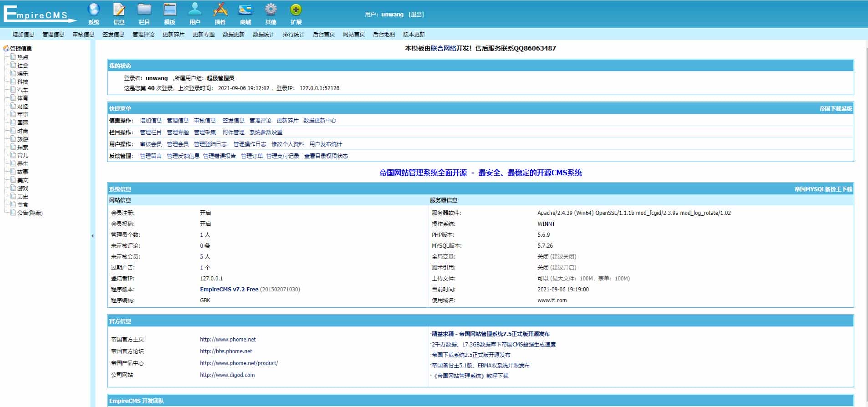The image size is (868, 407).
Task: Log out via the [退出] link
Action: coord(416,15)
